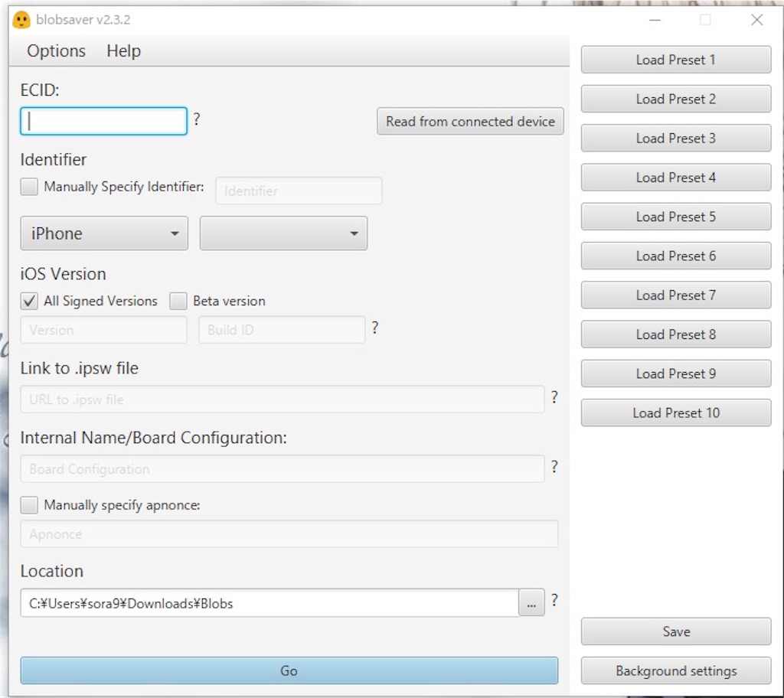Image resolution: width=784 pixels, height=698 pixels.
Task: Open the empty device model dropdown
Action: tap(283, 233)
